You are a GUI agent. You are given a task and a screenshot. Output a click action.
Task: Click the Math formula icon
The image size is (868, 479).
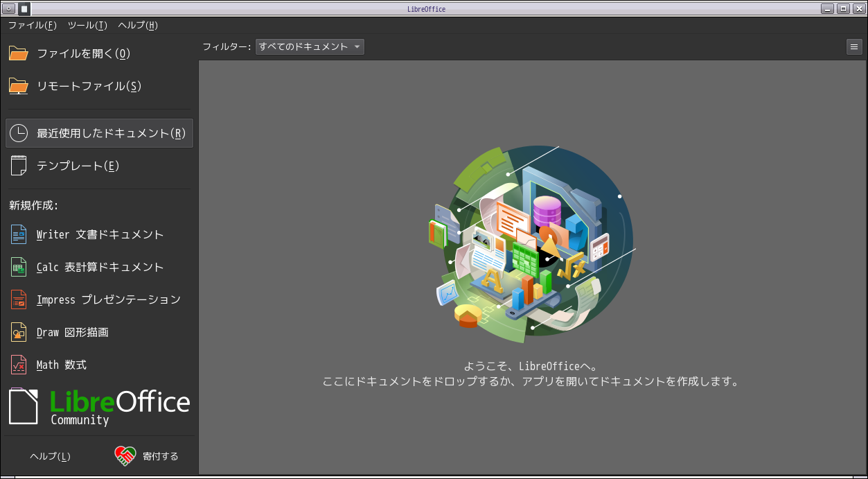(19, 365)
